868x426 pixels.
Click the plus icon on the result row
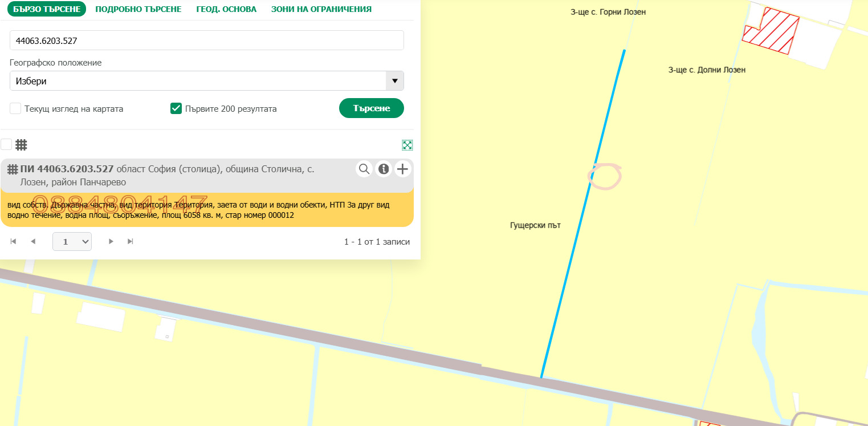403,169
